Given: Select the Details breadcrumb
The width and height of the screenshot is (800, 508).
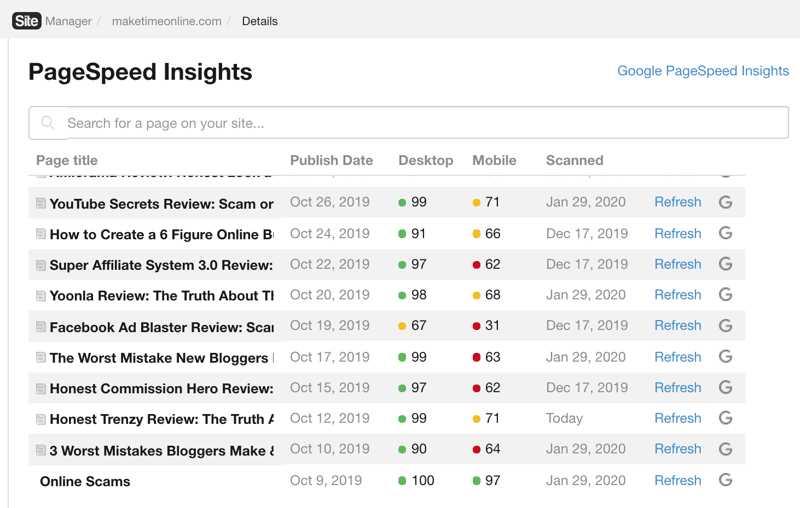Looking at the screenshot, I should coord(260,21).
